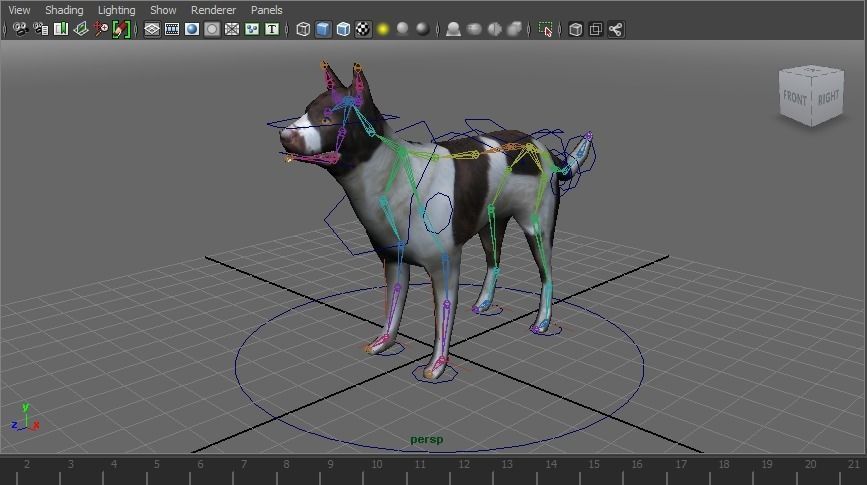Toggle High Quality dark sphere icon
Viewport: 867px width, 485px height.
422,29
